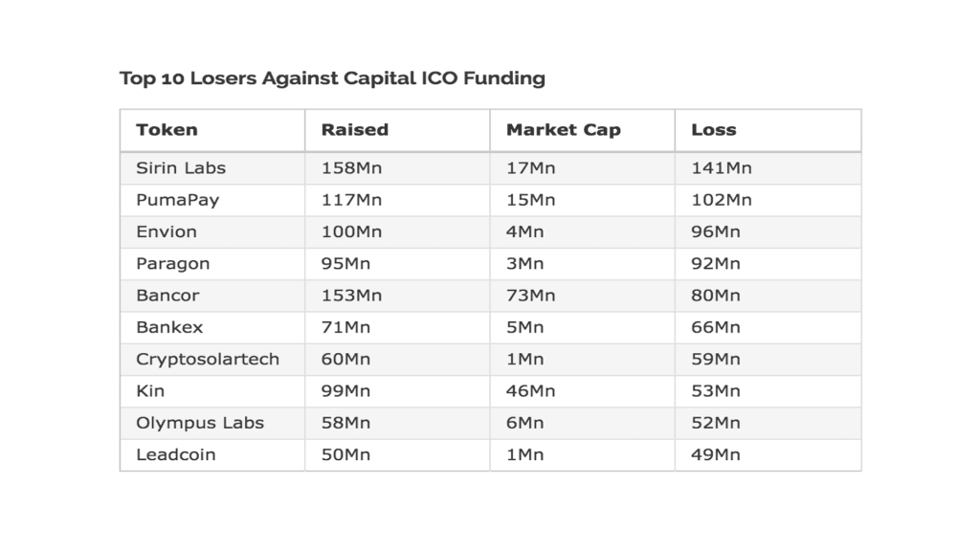
Task: Click the Loss column header
Action: tap(713, 130)
